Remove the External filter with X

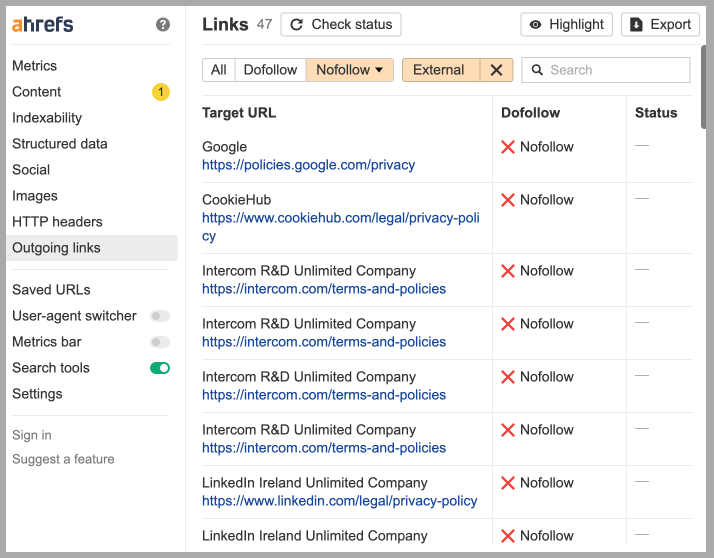tap(496, 70)
